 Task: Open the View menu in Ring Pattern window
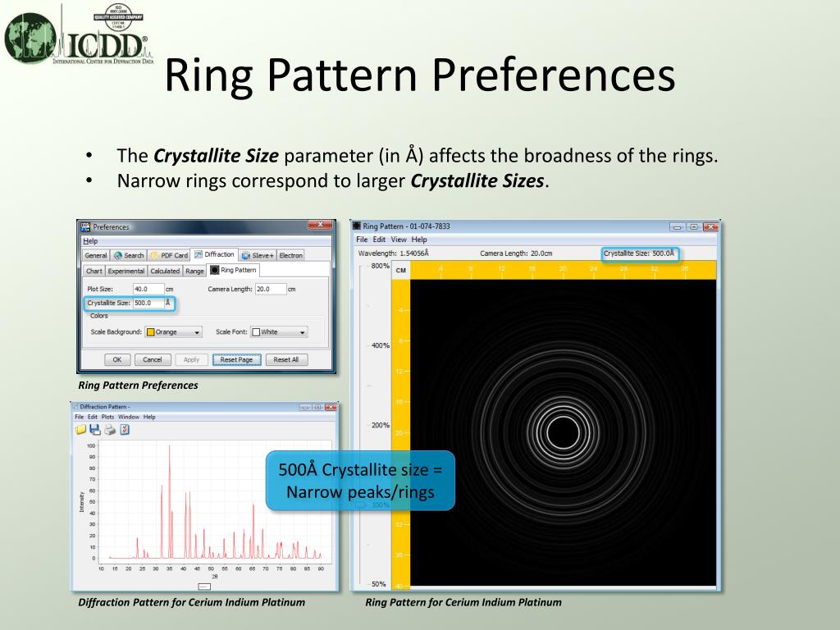(399, 240)
